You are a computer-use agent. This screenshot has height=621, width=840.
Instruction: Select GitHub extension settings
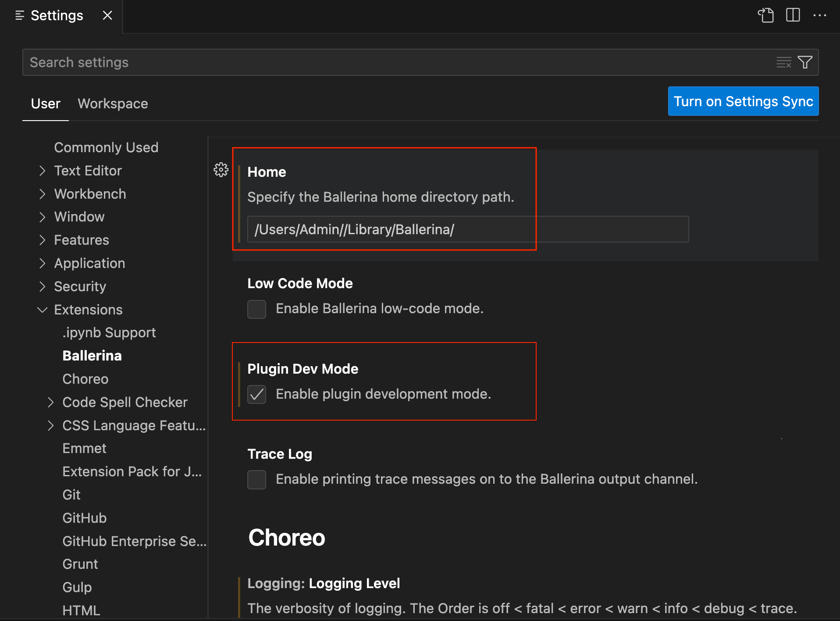tap(85, 518)
